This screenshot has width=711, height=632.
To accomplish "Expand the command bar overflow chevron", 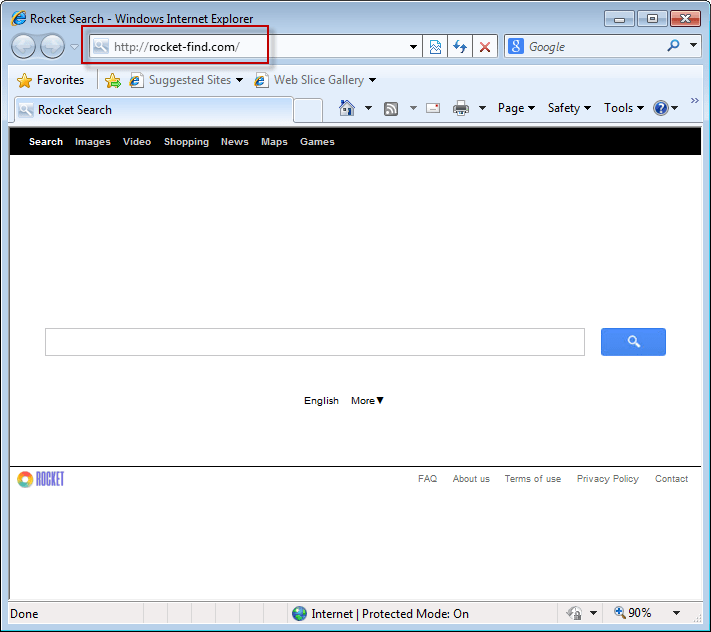I will tap(694, 100).
